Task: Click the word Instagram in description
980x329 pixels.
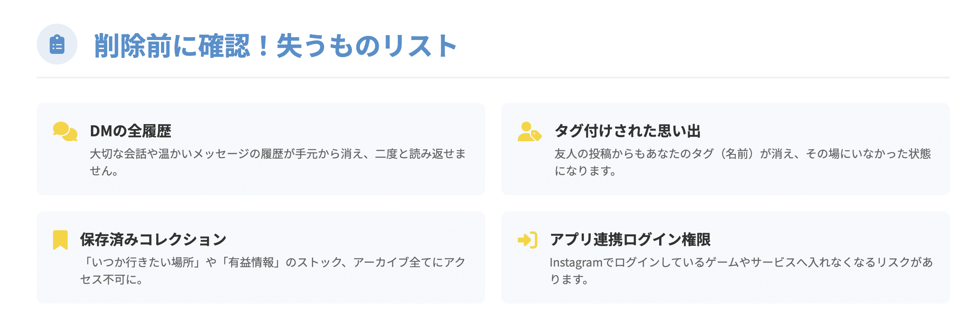Action: [x=576, y=262]
